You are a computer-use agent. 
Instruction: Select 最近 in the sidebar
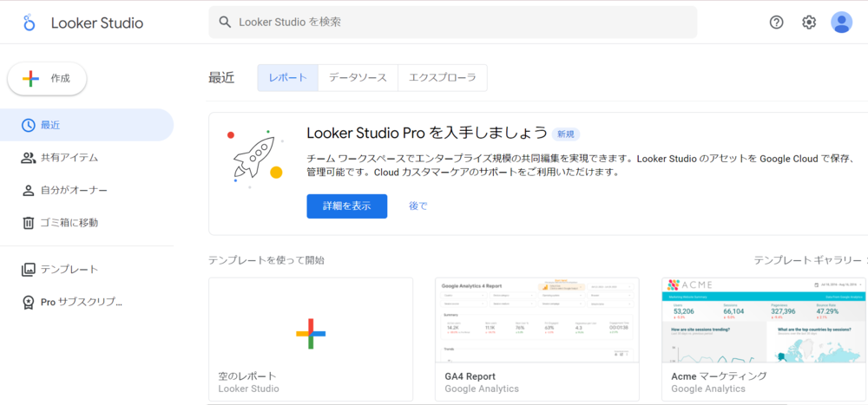point(86,125)
